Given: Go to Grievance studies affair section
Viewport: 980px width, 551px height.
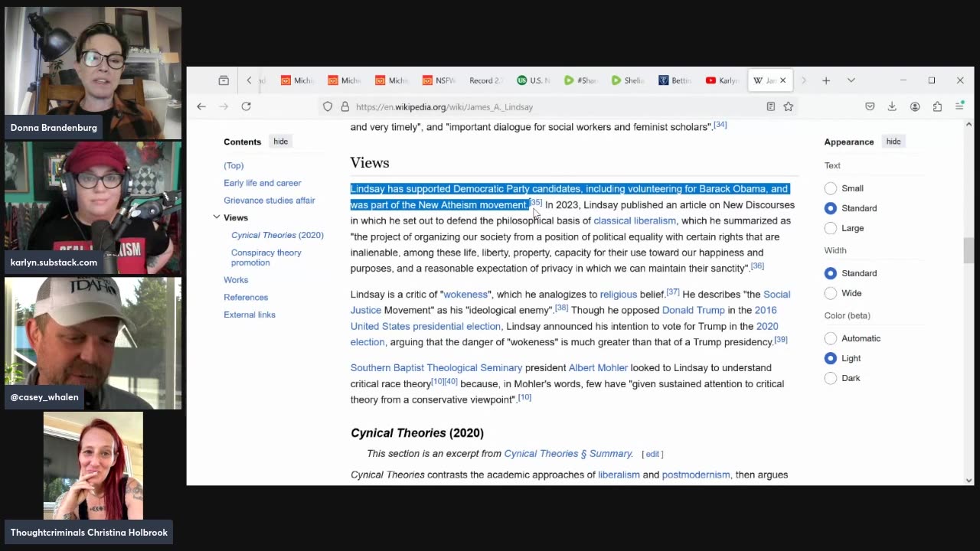Looking at the screenshot, I should (x=269, y=201).
